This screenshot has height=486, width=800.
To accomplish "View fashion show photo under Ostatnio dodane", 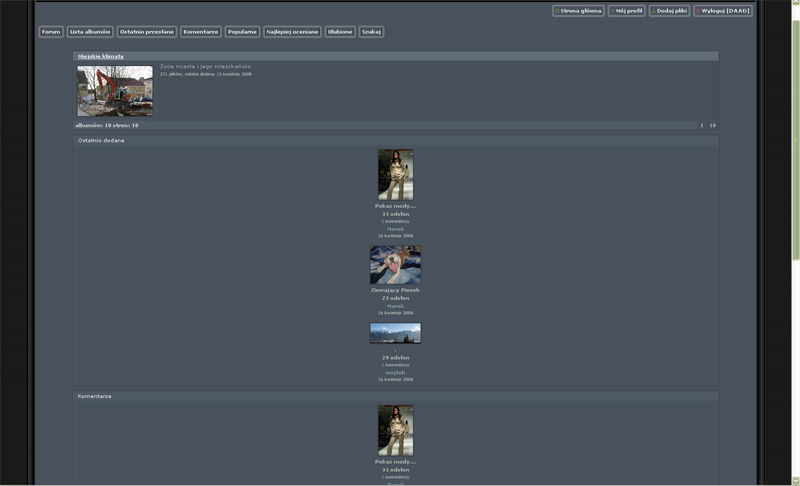I will pyautogui.click(x=395, y=174).
